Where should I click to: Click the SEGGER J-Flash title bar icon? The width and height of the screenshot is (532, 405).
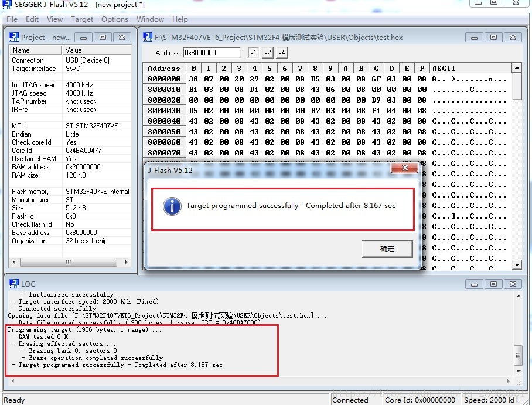7,5
